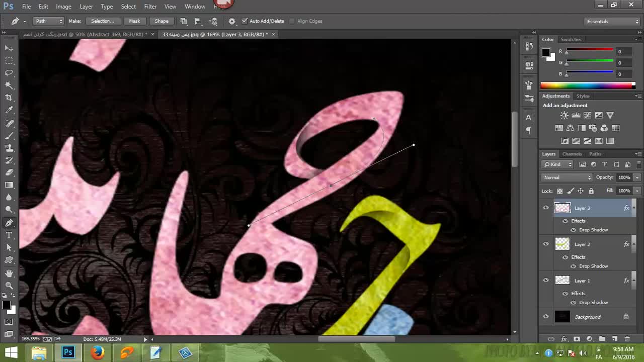Open the Normal blend mode dropdown
This screenshot has height=362, width=644.
tap(567, 177)
